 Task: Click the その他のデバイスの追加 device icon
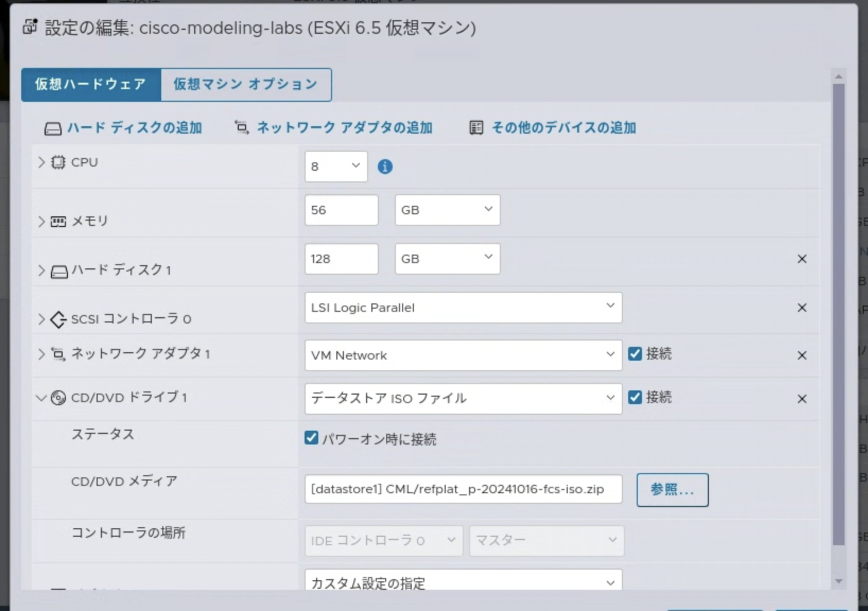coord(476,127)
